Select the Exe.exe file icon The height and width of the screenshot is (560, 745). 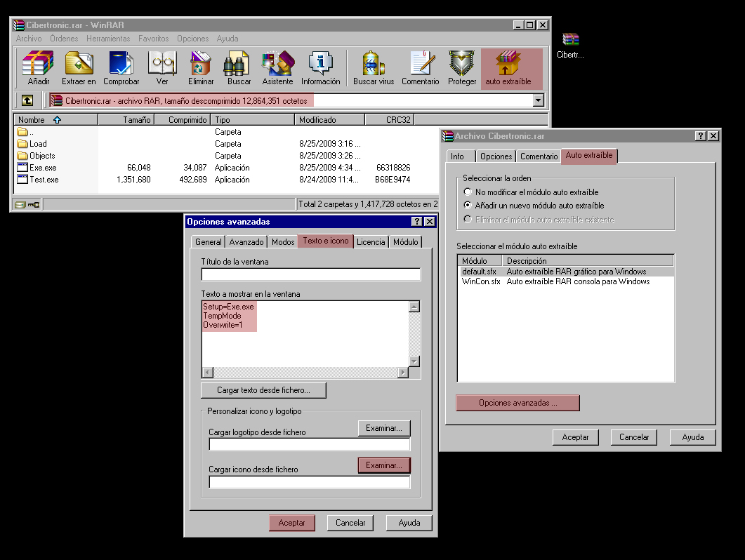[x=22, y=167]
